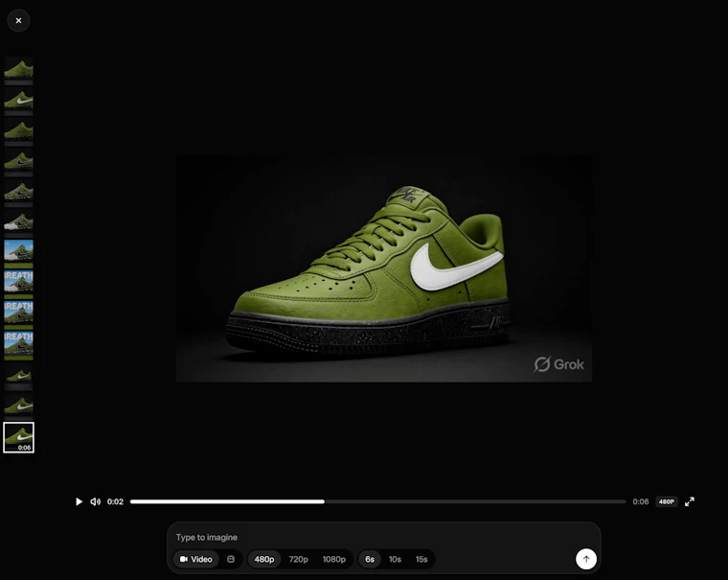Select 1080p resolution

coord(333,559)
